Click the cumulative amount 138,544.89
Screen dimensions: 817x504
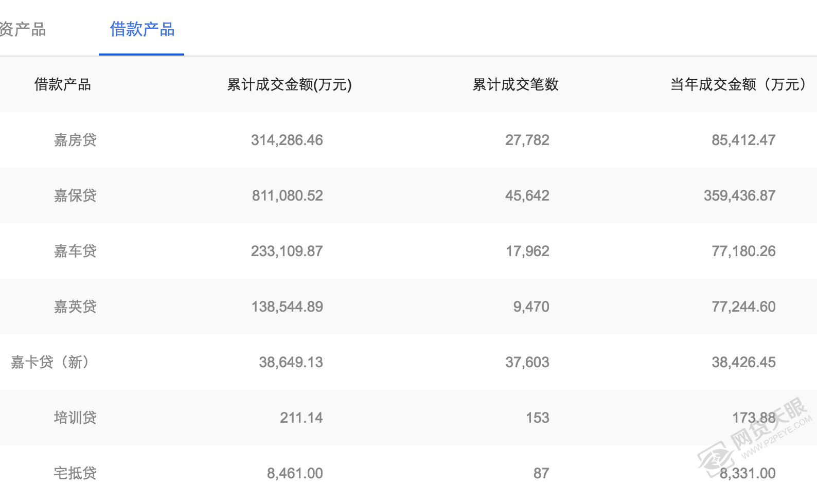click(287, 307)
